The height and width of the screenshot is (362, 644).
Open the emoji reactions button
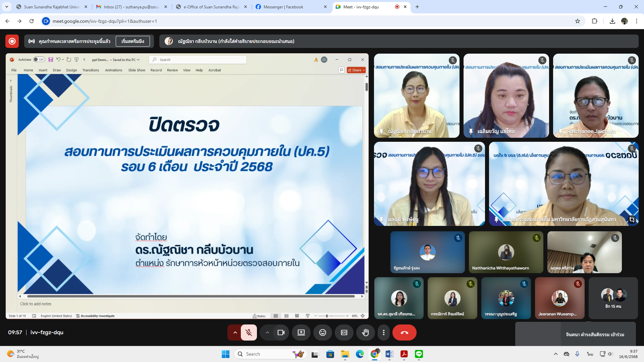tap(322, 333)
